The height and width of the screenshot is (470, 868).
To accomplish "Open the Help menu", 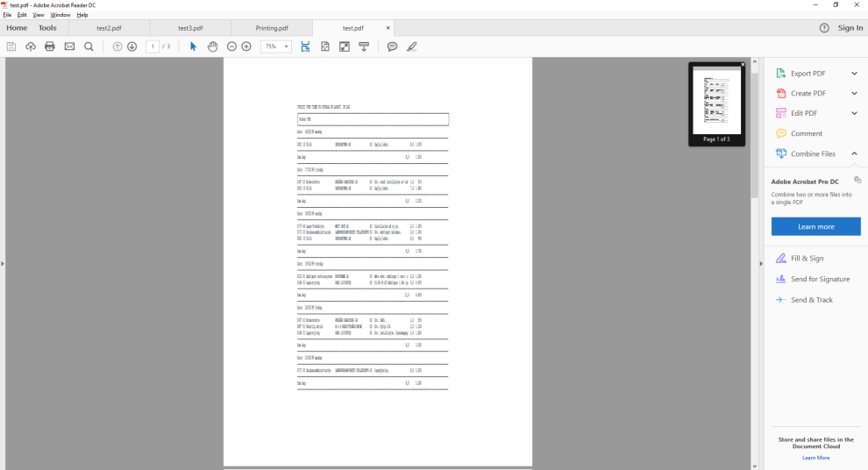I will pos(82,15).
